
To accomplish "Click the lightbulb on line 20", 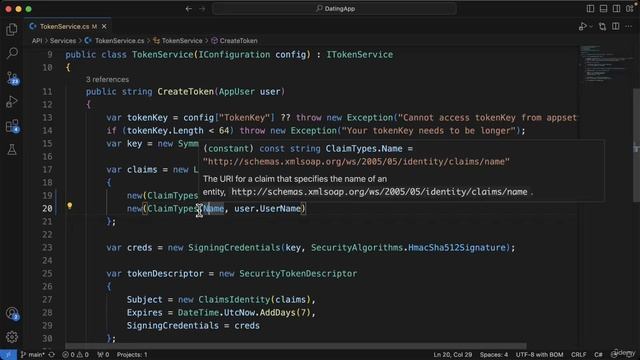I will click(70, 206).
